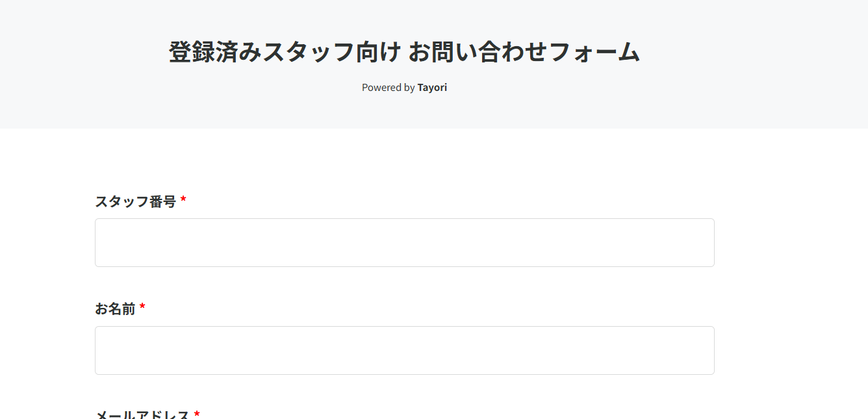
Task: Click the blank area left of スタッフ番号 field
Action: 47,242
